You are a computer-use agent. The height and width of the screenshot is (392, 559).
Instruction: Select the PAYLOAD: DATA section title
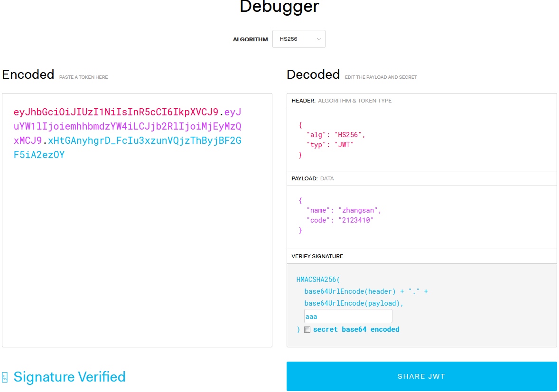pos(312,178)
